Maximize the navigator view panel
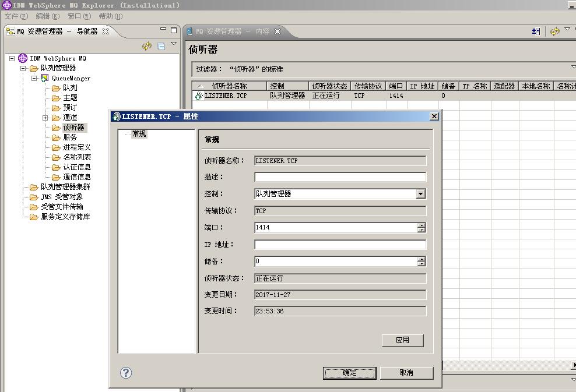576x392 pixels. pos(174,30)
